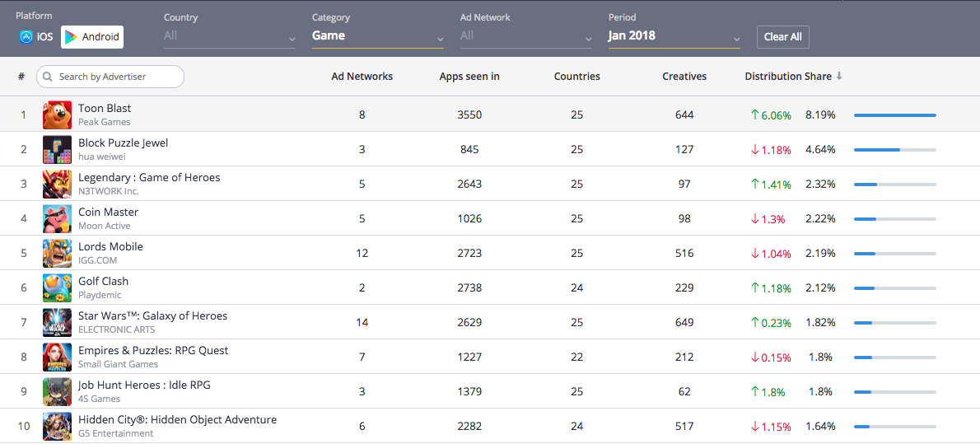Image resolution: width=980 pixels, height=444 pixels.
Task: Click the Google Play logo on the Android button
Action: tap(72, 37)
